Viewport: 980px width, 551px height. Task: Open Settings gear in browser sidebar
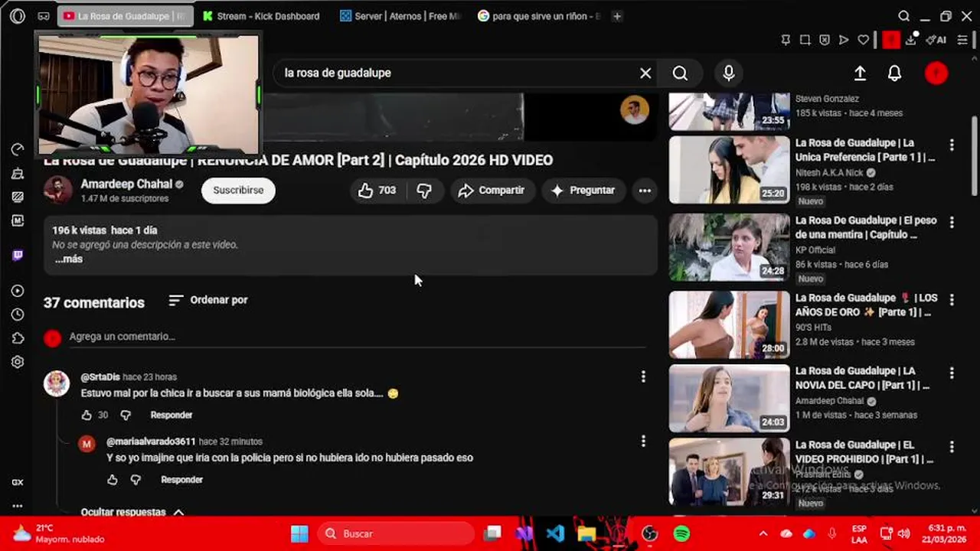coord(18,362)
